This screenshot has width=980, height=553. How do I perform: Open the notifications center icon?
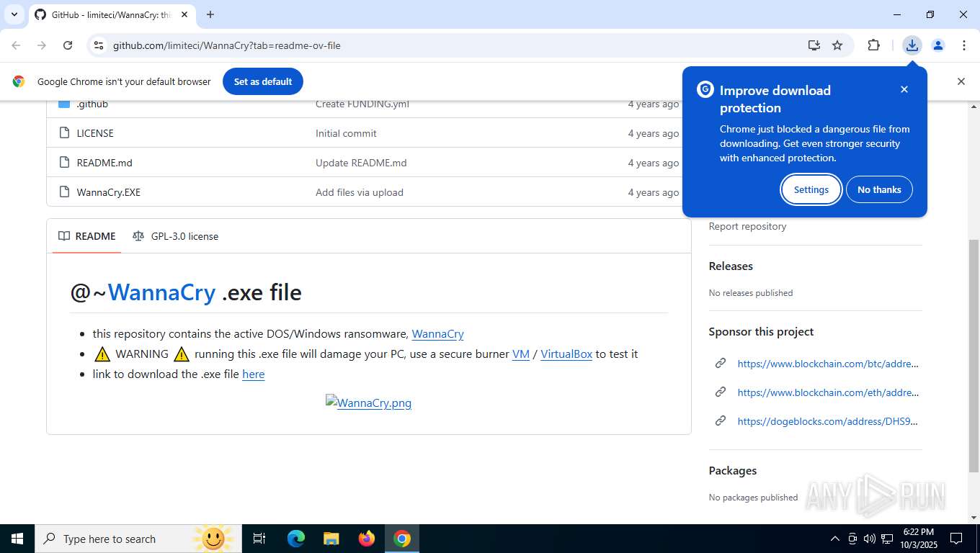point(956,539)
